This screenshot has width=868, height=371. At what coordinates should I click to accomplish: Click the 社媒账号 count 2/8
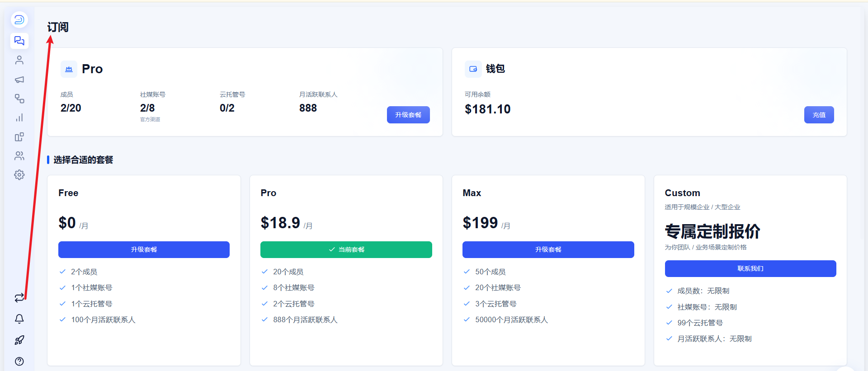(x=147, y=108)
